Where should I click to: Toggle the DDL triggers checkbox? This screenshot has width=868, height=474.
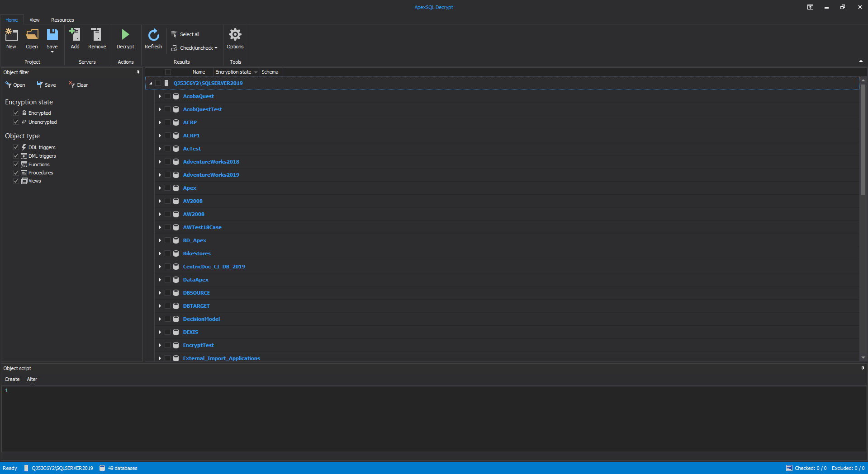click(16, 147)
